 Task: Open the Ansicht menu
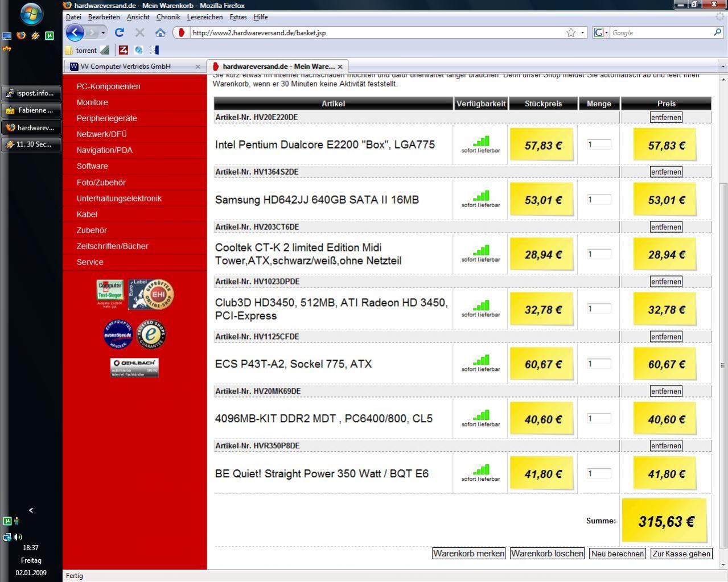138,17
